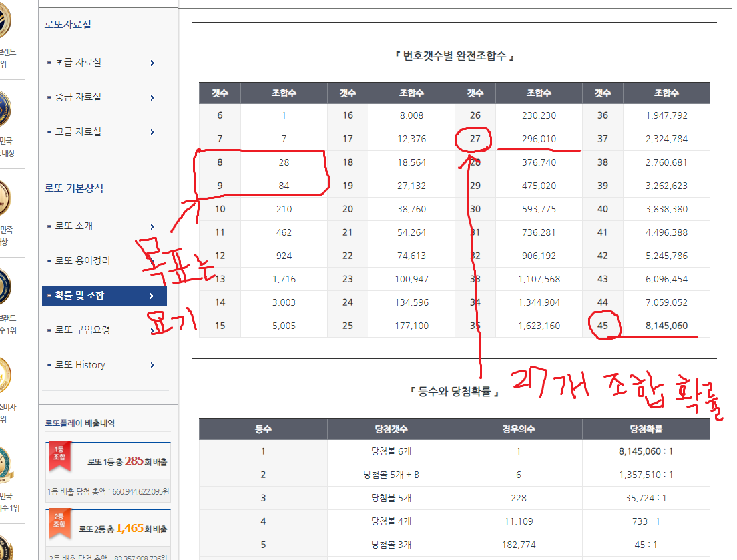Screen dimensions: 737x560
Task: Click the square bullet before 로또 소개
Action: (49, 226)
